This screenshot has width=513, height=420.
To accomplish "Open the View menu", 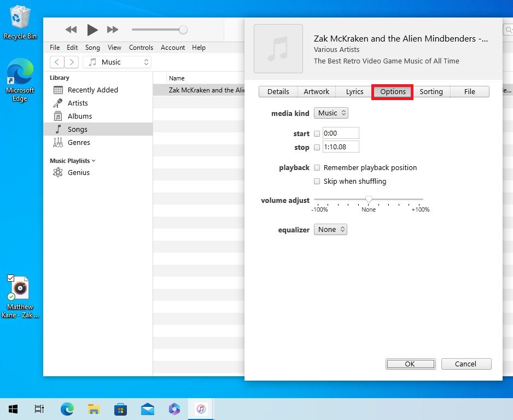I will (114, 48).
